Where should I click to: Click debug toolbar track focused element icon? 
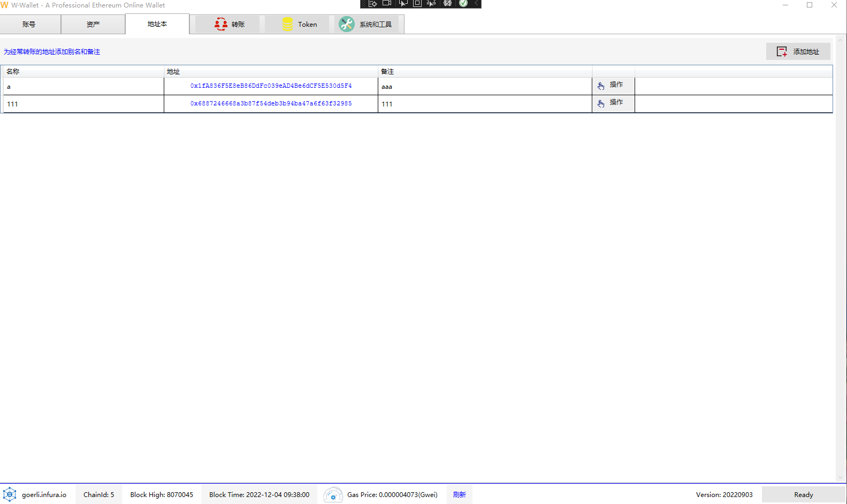pyautogui.click(x=431, y=4)
